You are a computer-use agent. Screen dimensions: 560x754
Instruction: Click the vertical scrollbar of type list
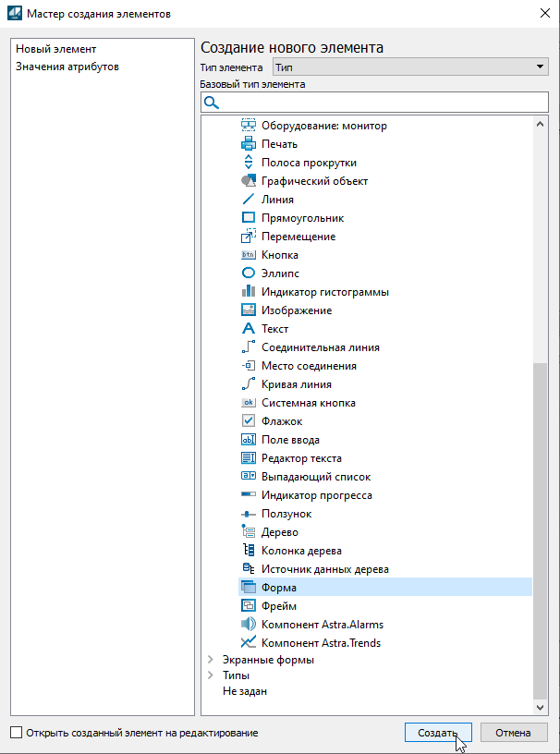541,527
